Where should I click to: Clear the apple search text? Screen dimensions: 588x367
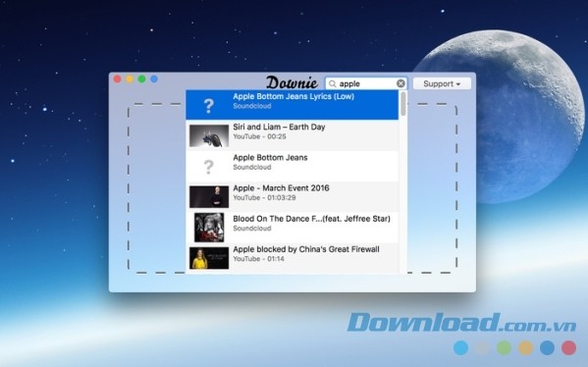click(x=401, y=83)
